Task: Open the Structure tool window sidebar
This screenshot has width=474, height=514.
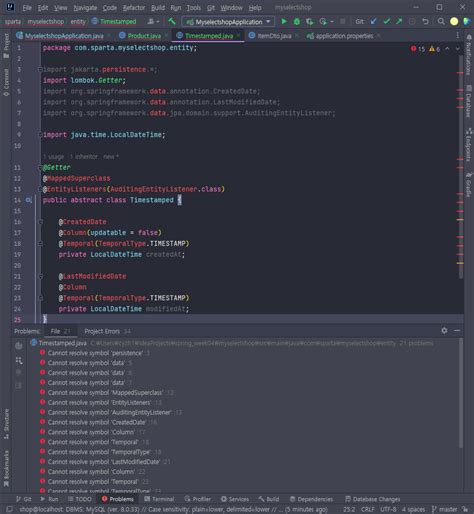Action: 6,424
